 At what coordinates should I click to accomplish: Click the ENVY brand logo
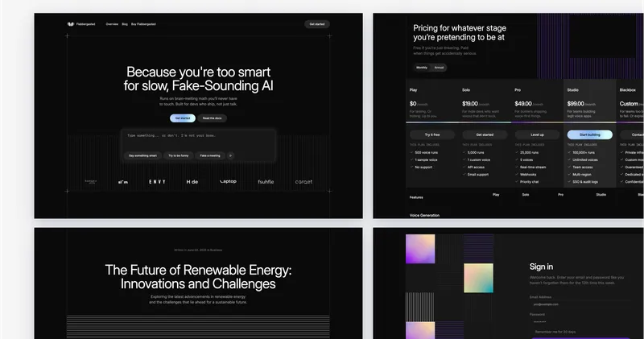pyautogui.click(x=157, y=182)
